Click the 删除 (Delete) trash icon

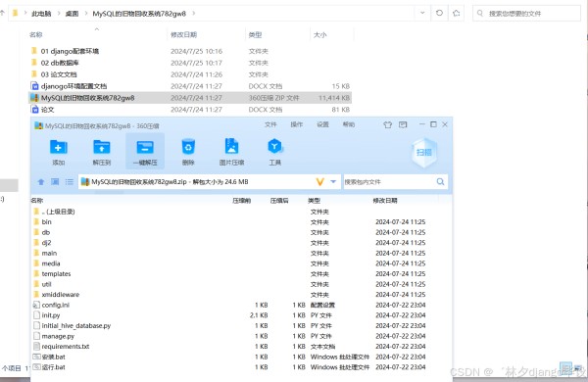pyautogui.click(x=188, y=147)
